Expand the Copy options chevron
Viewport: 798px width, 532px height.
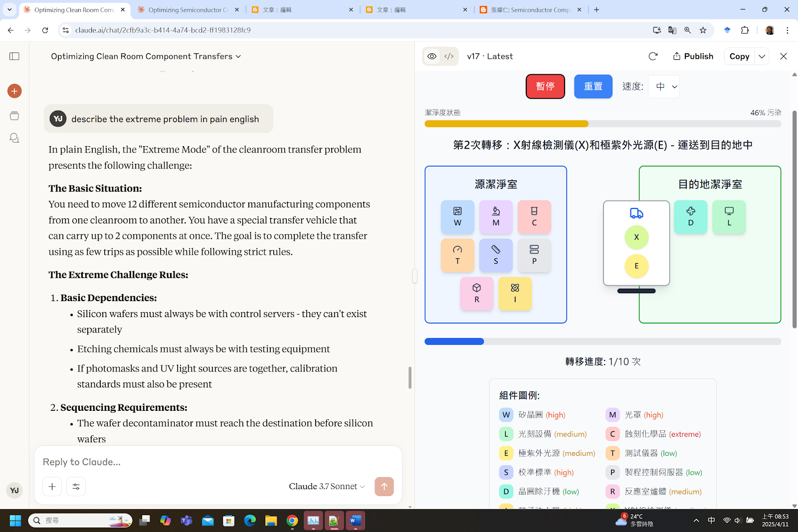[762, 56]
